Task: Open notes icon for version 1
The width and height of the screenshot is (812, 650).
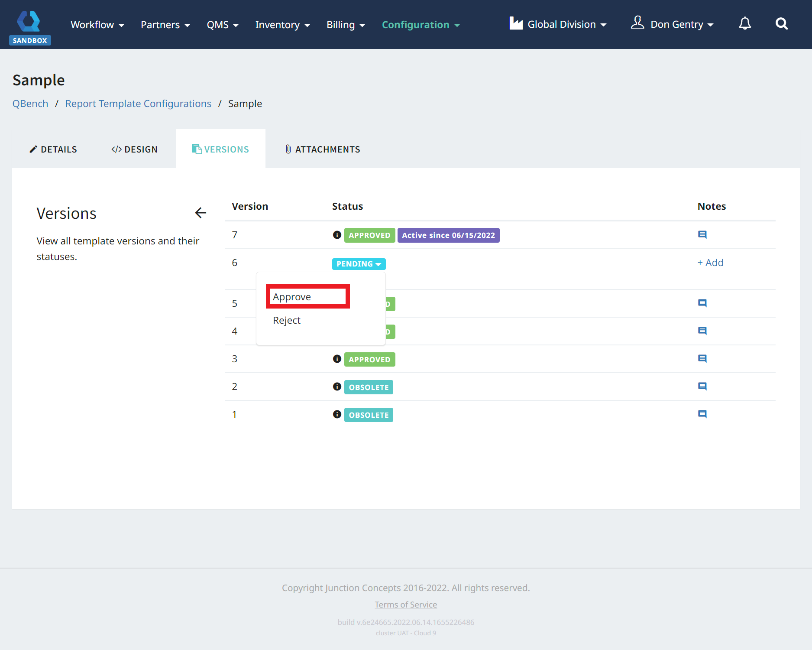Action: pos(702,414)
